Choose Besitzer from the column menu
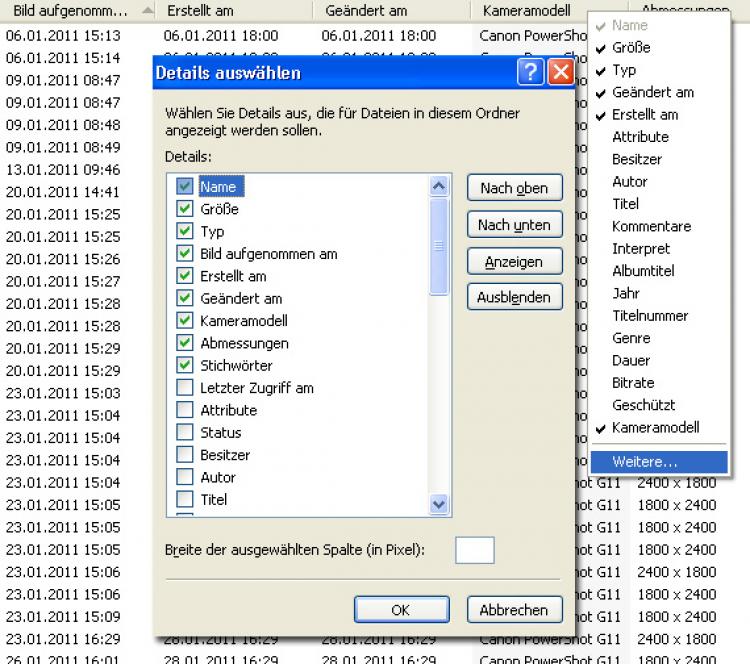 pos(637,159)
